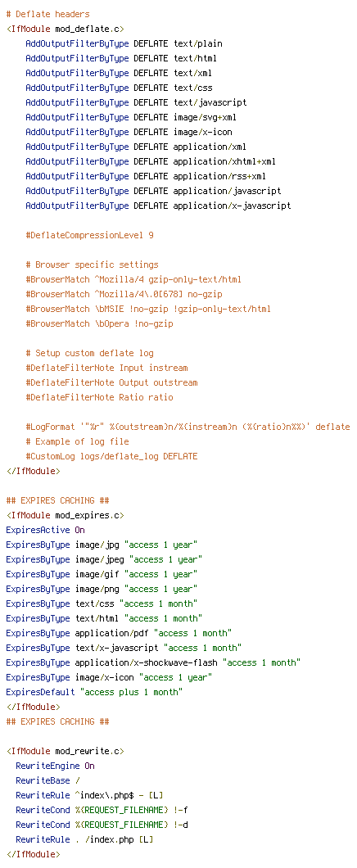This screenshot has width=357, height=868.
Task: Click the RewriteRule . /index.php [L] line
Action: tap(84, 840)
